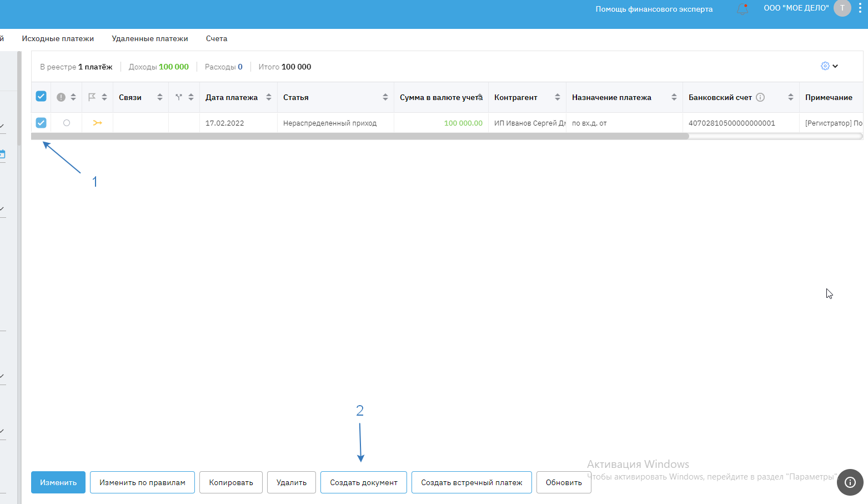The width and height of the screenshot is (868, 504).
Task: Click info icon beside Банковский счет
Action: tap(760, 97)
